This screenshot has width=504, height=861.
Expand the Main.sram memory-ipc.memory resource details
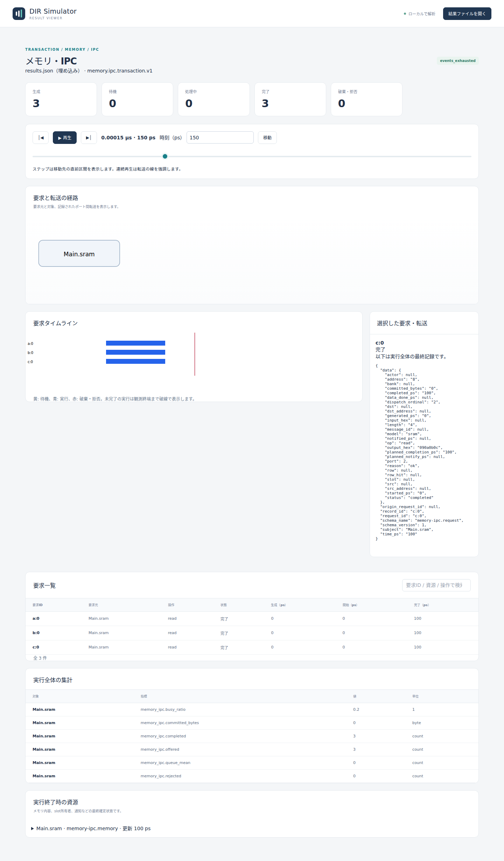[x=91, y=829]
